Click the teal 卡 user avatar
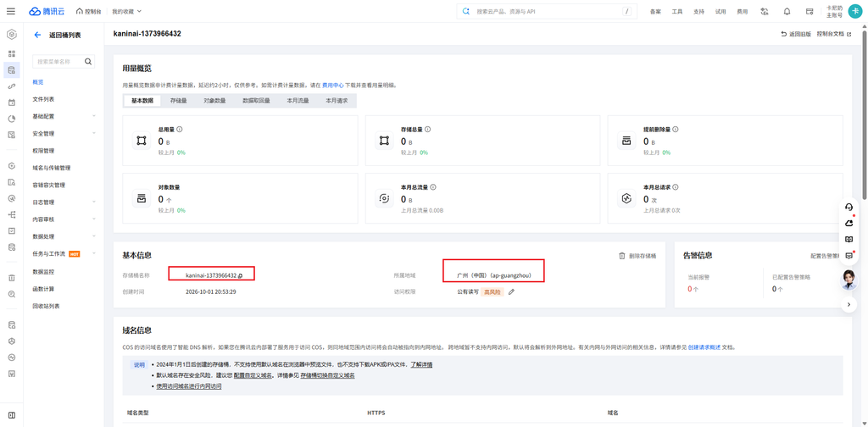 [854, 11]
